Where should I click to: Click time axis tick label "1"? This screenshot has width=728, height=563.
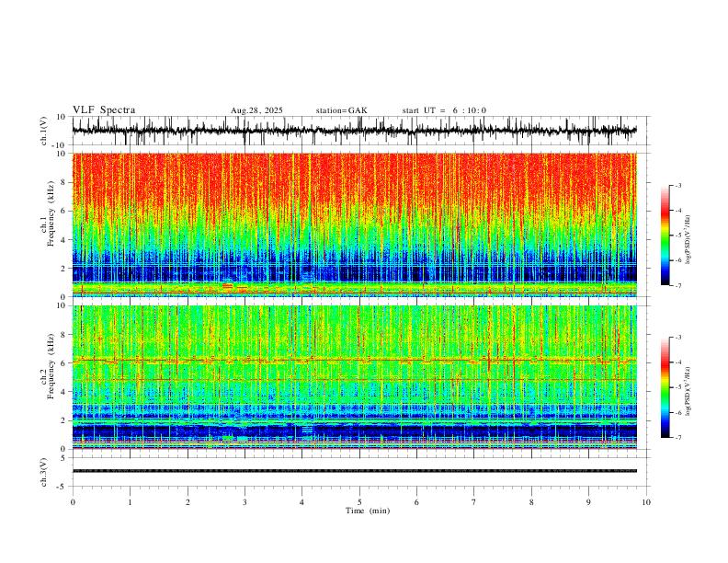coord(130,502)
